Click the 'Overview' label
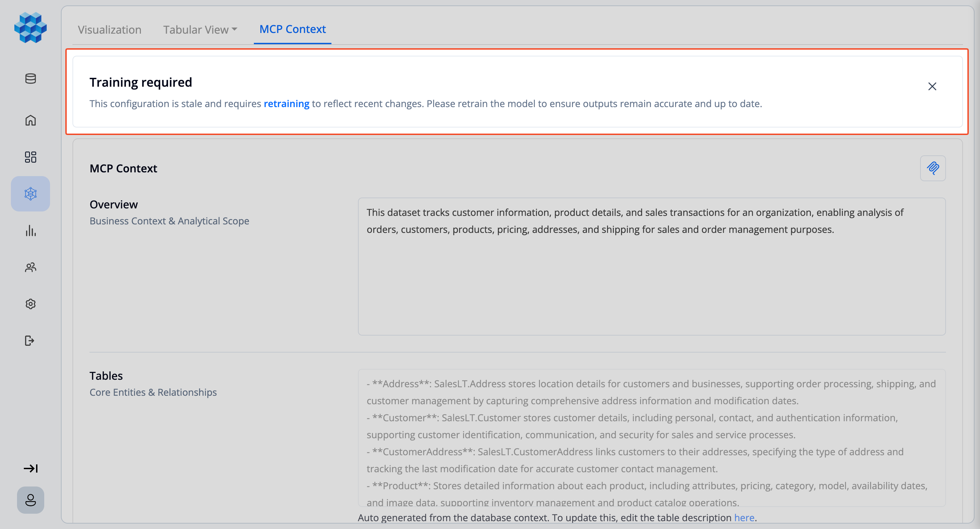This screenshot has height=529, width=980. pyautogui.click(x=114, y=204)
